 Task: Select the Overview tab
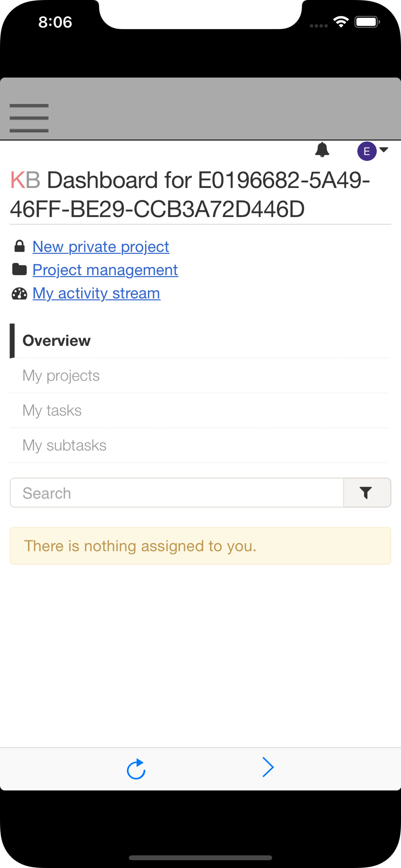pyautogui.click(x=199, y=341)
